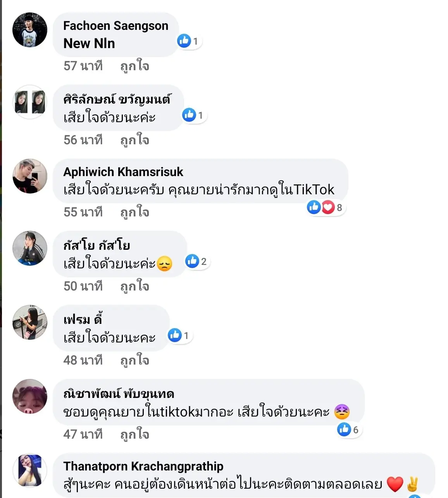This screenshot has width=448, height=498.
Task: Click like reaction icon on เฟรม ดี้'s comment
Action: click(175, 335)
